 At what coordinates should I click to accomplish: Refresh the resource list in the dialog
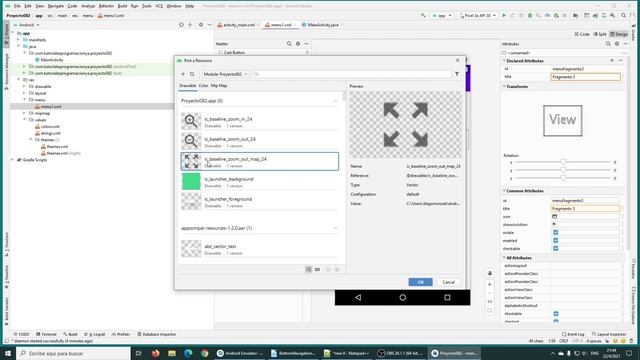(x=192, y=74)
